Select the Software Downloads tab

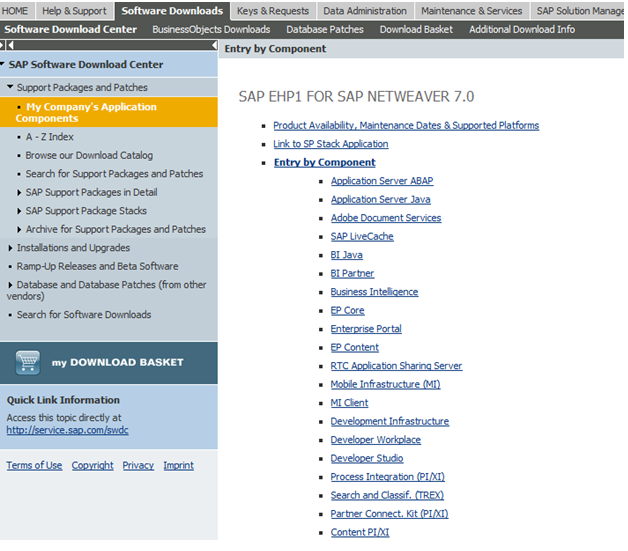point(172,11)
